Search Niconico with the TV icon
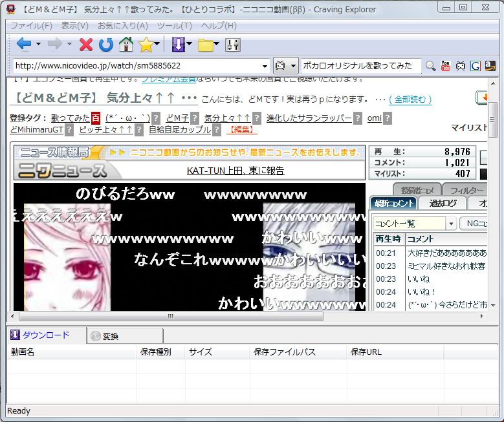 point(460,66)
